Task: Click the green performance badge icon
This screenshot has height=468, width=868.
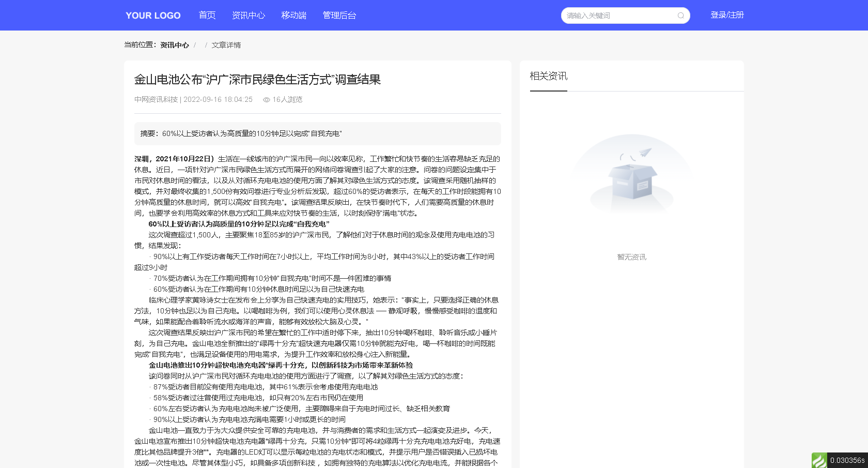Action: (x=819, y=460)
